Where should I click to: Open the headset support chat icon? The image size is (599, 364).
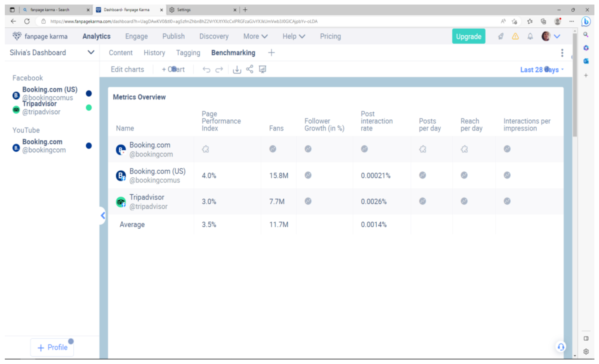click(561, 347)
